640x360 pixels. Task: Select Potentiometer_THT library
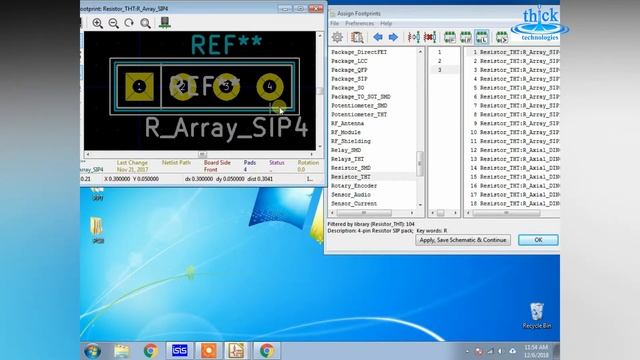coord(359,115)
